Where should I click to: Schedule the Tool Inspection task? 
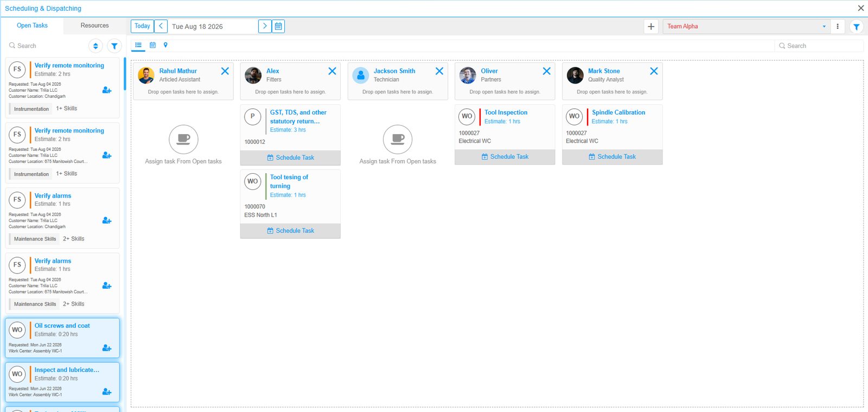pos(505,157)
